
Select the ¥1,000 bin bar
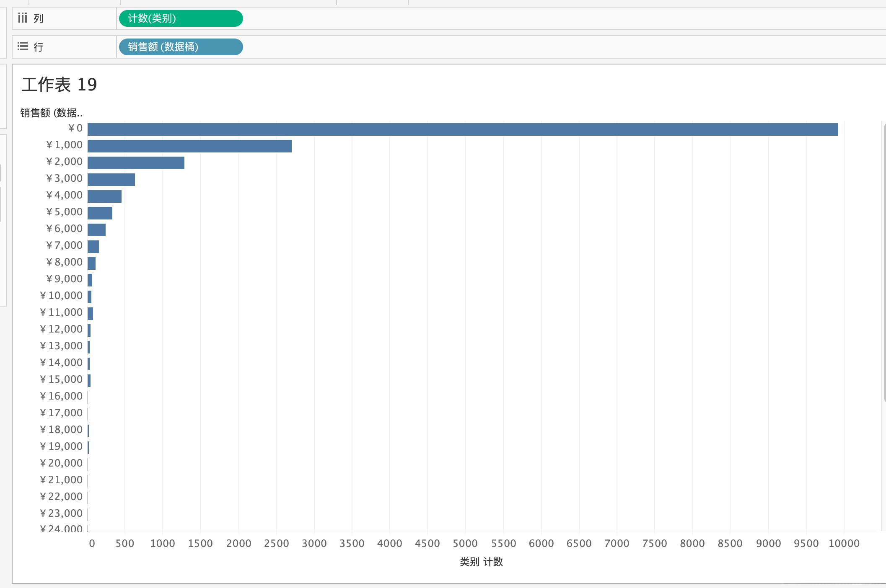189,146
